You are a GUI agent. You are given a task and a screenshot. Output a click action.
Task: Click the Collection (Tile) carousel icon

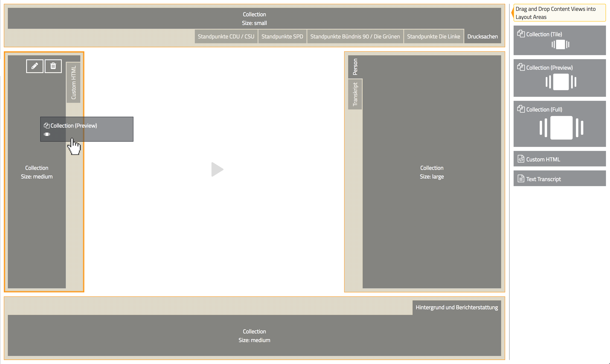(560, 45)
